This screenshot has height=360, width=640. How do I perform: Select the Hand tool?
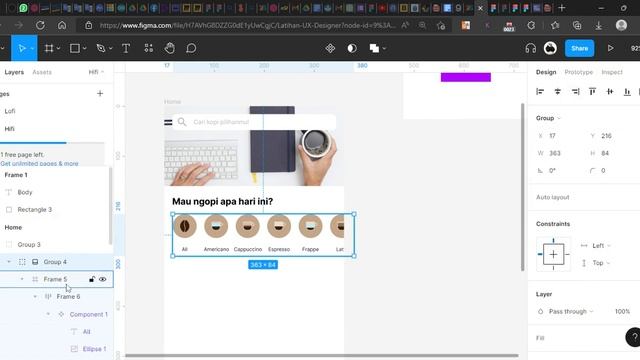[169, 49]
